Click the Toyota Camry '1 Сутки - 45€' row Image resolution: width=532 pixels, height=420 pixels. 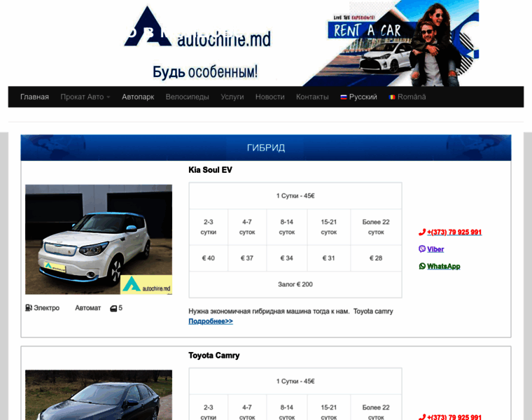click(295, 381)
